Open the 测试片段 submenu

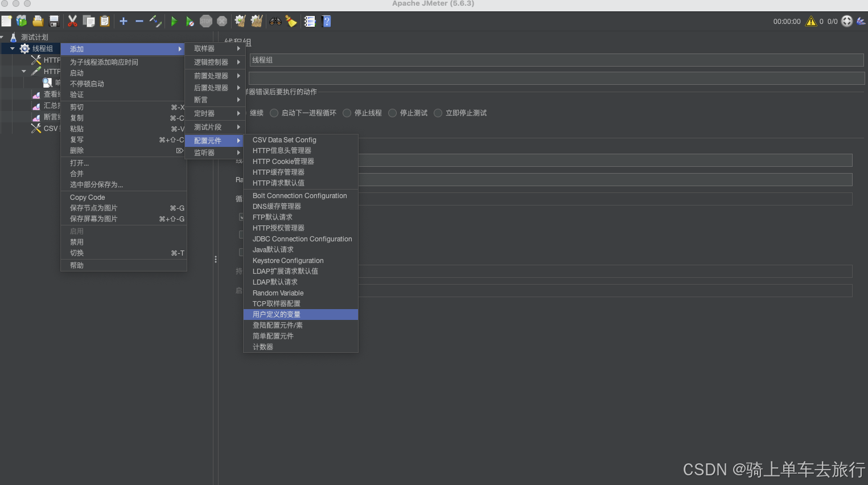[215, 127]
